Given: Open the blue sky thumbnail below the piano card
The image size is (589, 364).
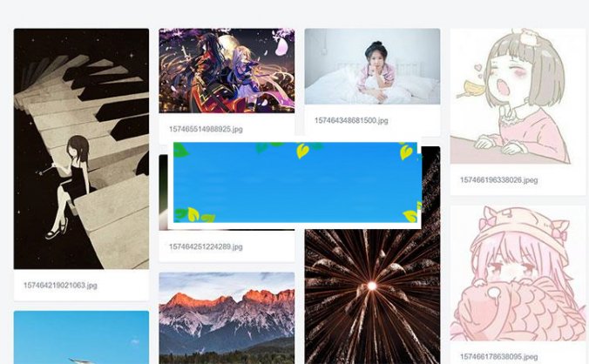Looking at the screenshot, I should point(81,337).
